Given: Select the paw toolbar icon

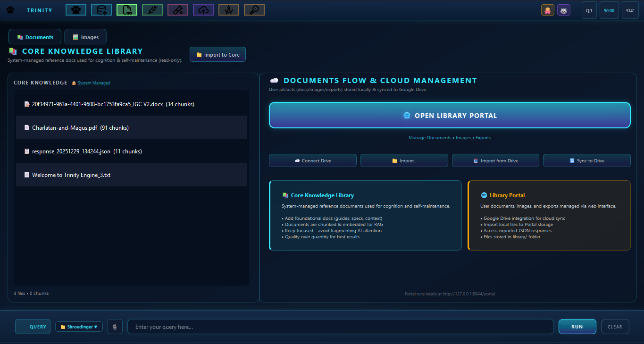Looking at the screenshot, I should pos(75,9).
